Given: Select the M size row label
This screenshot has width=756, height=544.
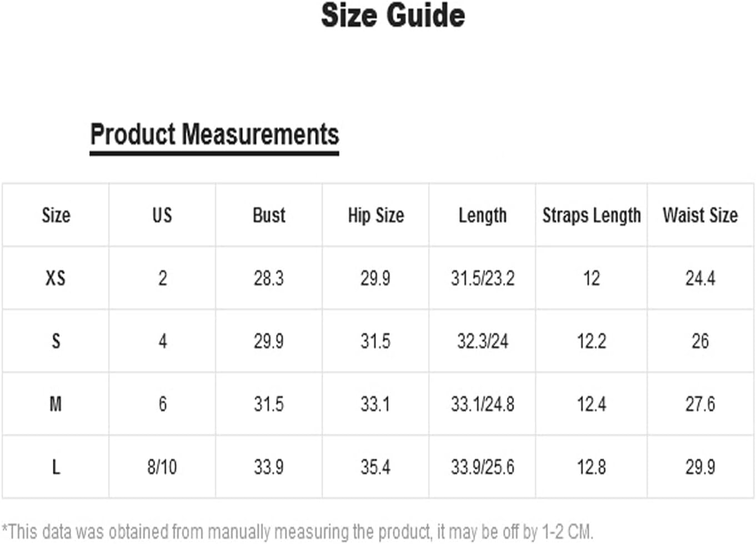Looking at the screenshot, I should tap(56, 404).
